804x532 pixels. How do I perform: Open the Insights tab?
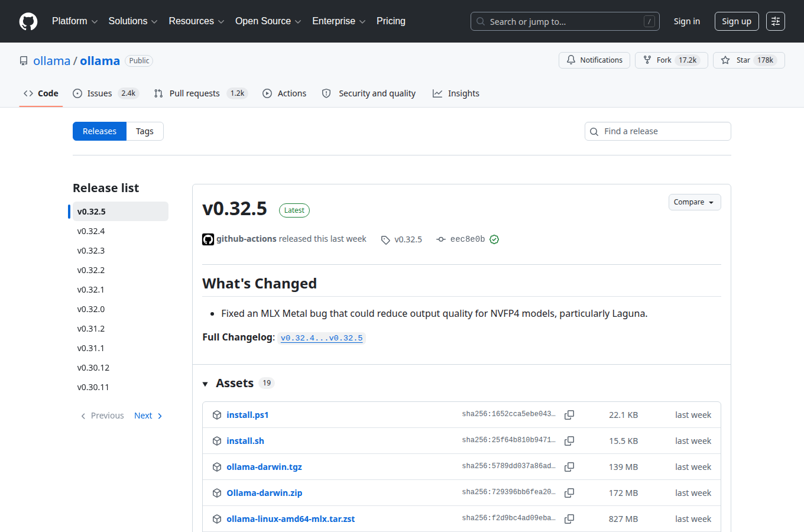click(x=456, y=93)
